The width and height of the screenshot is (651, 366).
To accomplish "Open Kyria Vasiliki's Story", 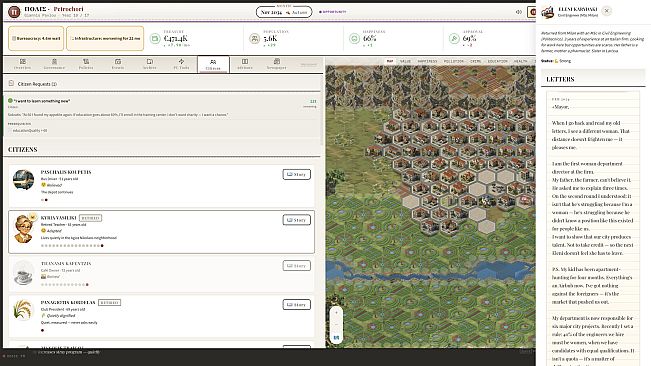I will (x=296, y=220).
